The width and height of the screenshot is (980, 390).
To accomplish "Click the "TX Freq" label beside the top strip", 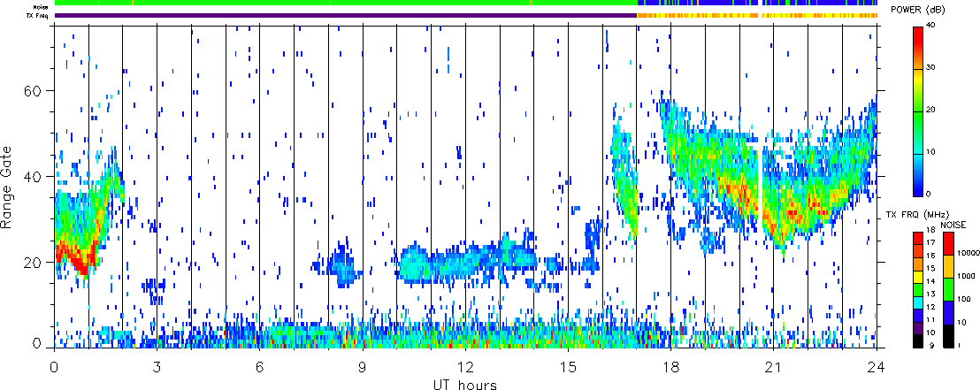I will [x=39, y=15].
